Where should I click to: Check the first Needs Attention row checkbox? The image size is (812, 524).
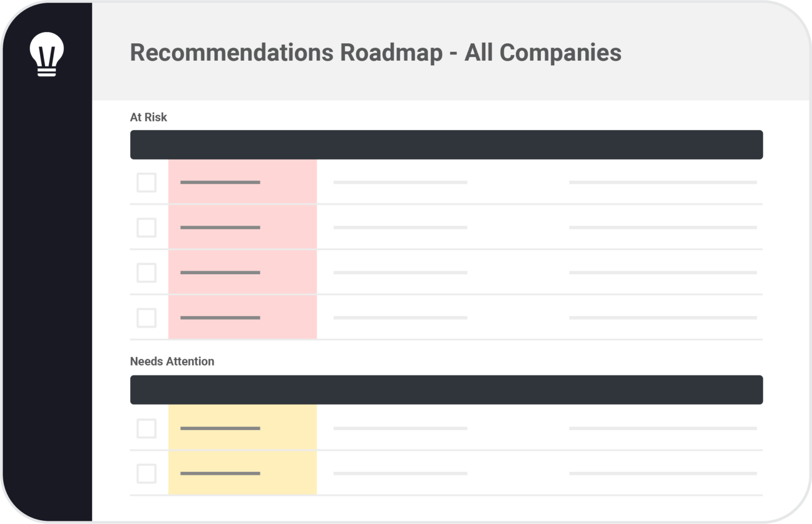click(x=146, y=428)
